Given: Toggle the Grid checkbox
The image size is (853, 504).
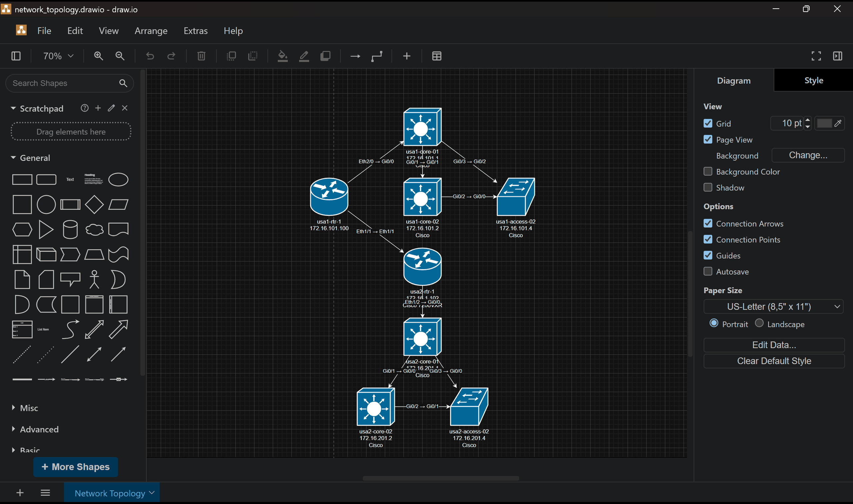Looking at the screenshot, I should [708, 123].
